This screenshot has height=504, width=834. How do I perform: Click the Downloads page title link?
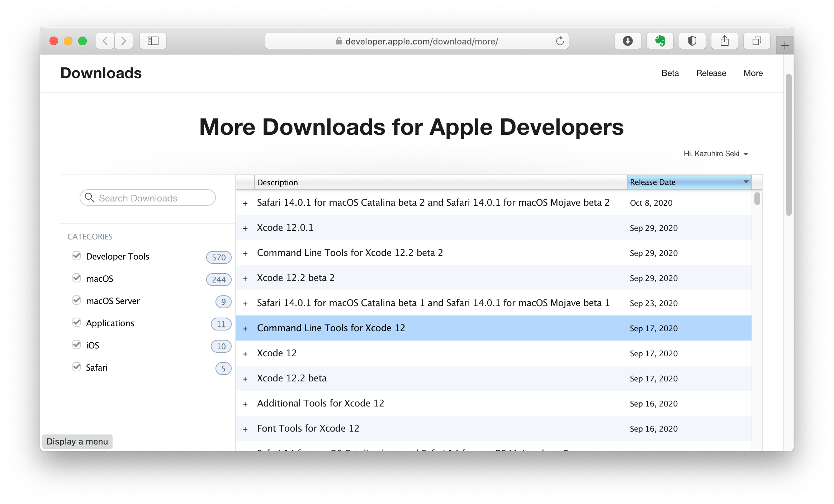(x=101, y=73)
